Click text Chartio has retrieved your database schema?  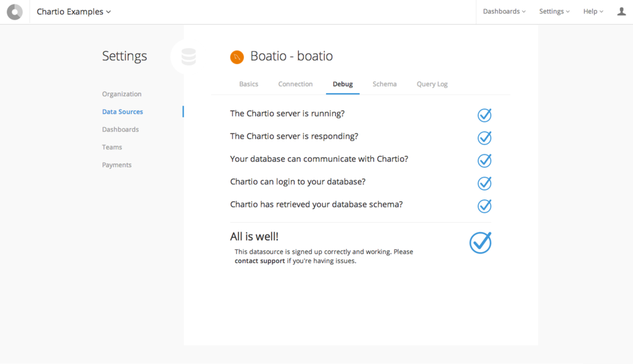(x=316, y=204)
